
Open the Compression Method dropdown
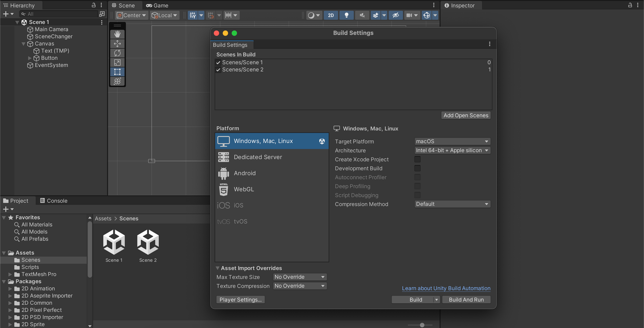[x=452, y=204]
